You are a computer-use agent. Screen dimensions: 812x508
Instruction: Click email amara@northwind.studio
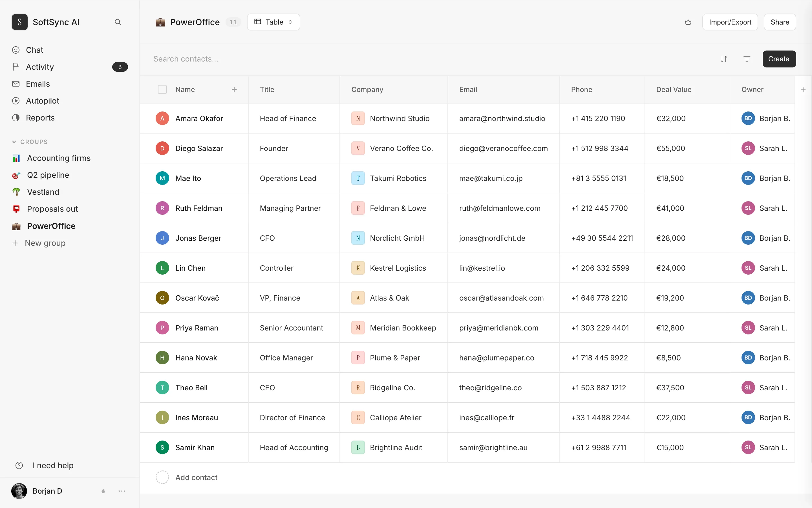coord(502,118)
